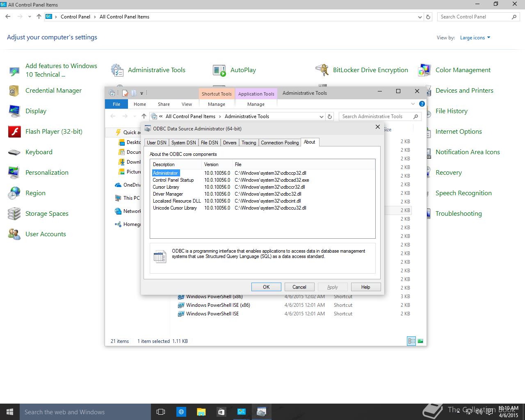Switch to the Drivers tab
Viewport: 525px width, 420px height.
[230, 143]
